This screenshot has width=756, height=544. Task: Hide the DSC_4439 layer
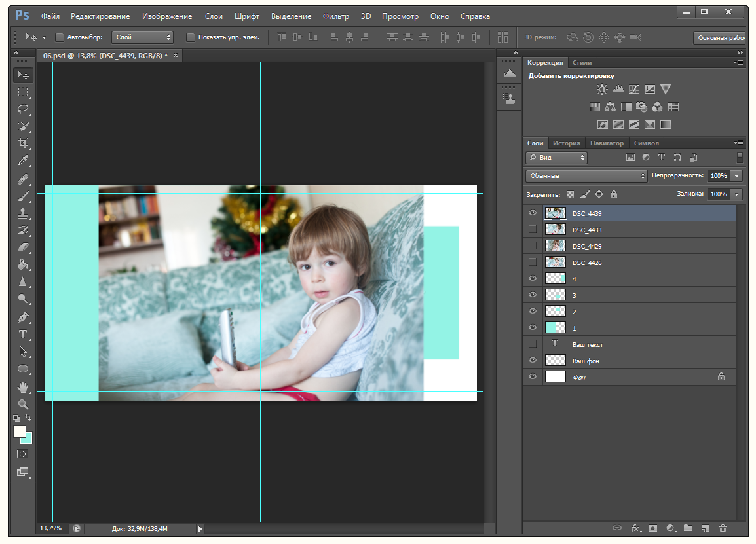click(533, 213)
